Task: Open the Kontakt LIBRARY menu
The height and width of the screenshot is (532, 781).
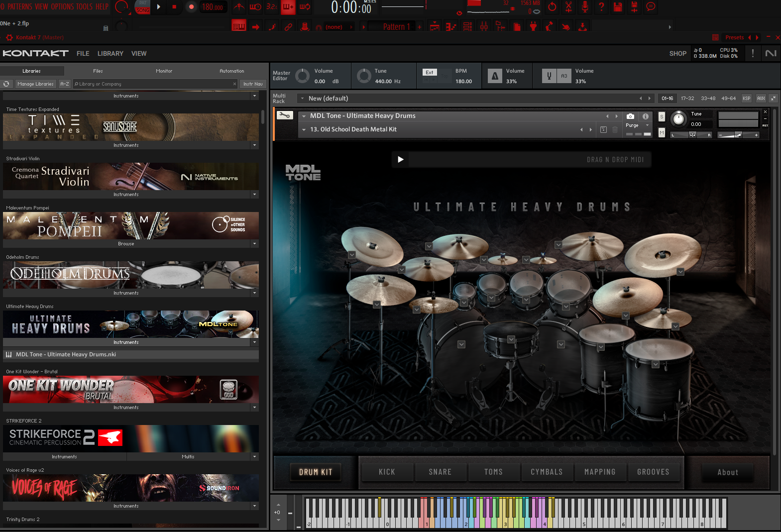Action: [x=110, y=53]
